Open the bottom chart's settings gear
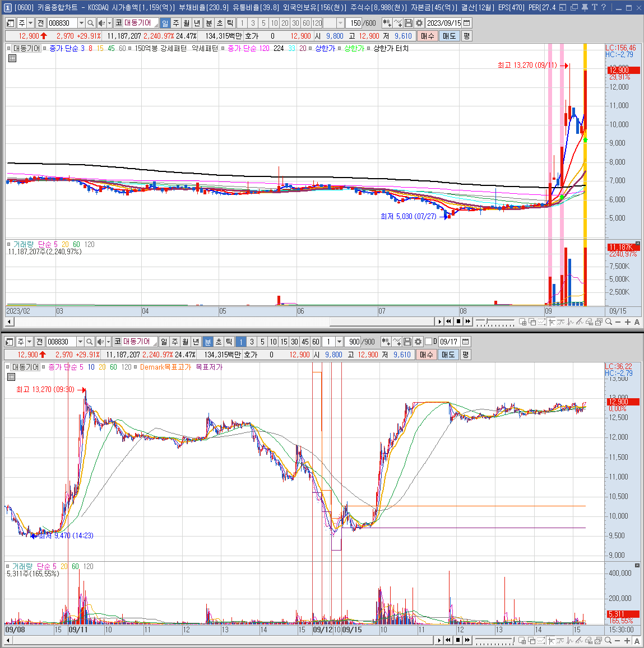Viewport: 644px width, 648px height. click(x=418, y=342)
